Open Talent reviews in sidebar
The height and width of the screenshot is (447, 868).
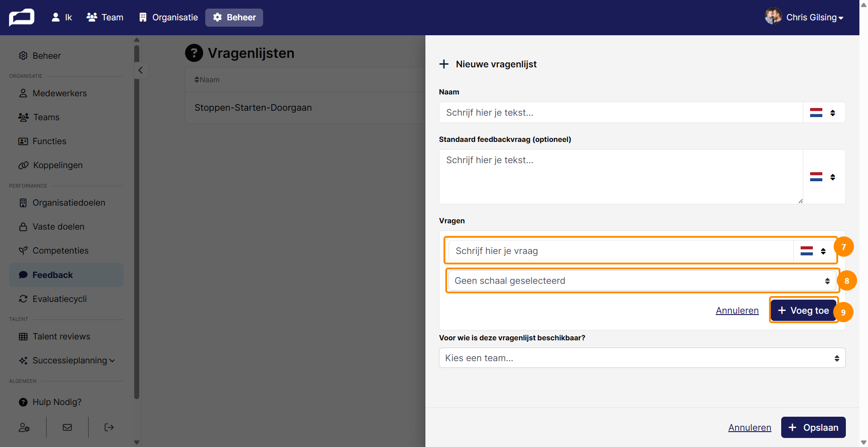point(66,336)
